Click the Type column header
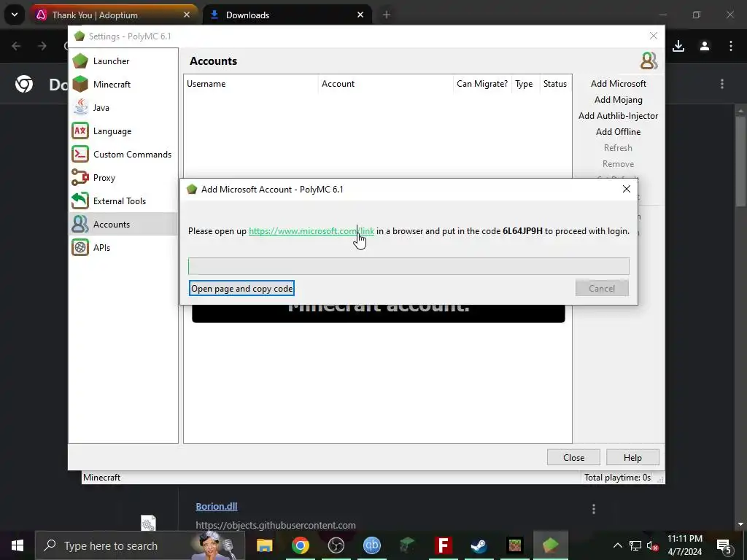 tap(524, 84)
